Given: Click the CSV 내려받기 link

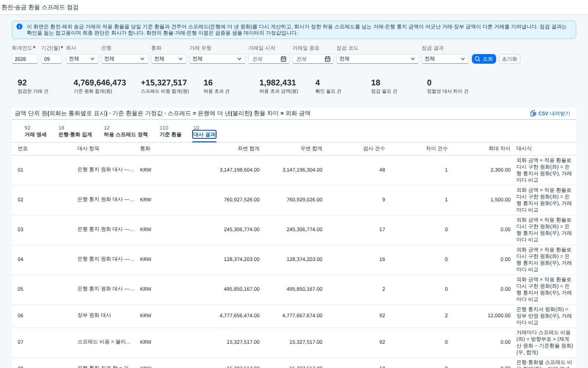Looking at the screenshot, I should (550, 113).
